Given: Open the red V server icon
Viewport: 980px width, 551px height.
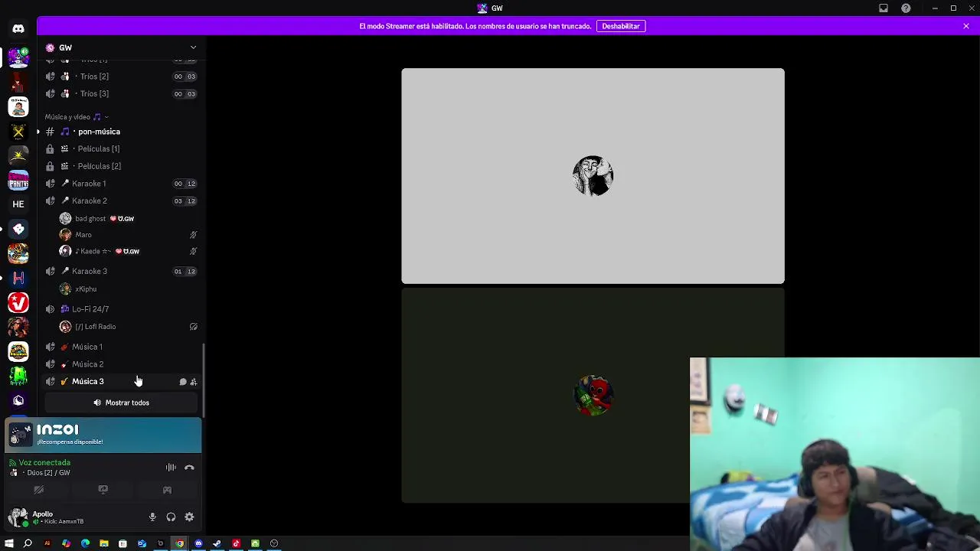Looking at the screenshot, I should click(18, 302).
